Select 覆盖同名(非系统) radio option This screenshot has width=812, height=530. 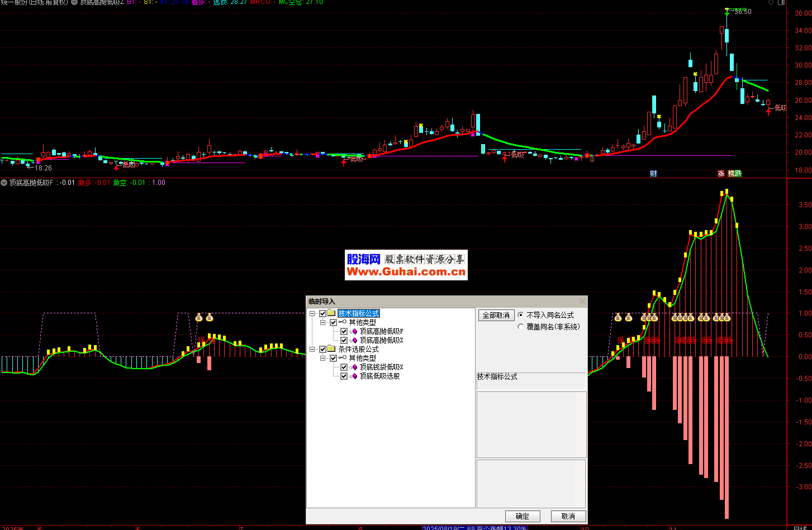click(x=521, y=327)
